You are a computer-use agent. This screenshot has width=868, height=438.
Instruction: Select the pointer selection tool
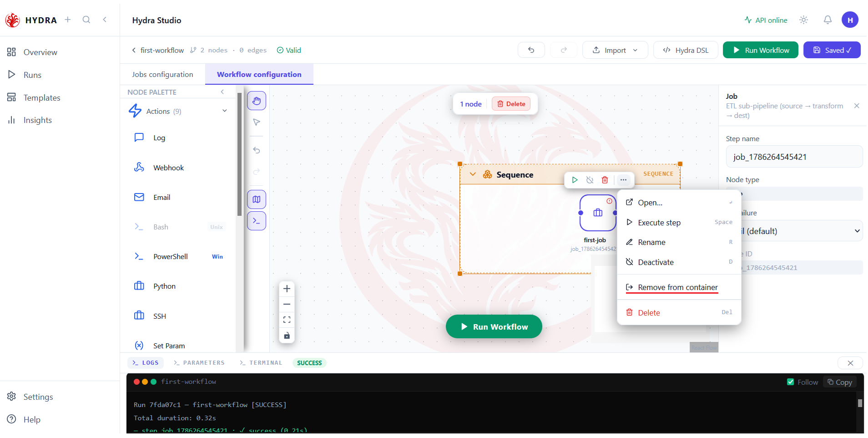(x=257, y=122)
